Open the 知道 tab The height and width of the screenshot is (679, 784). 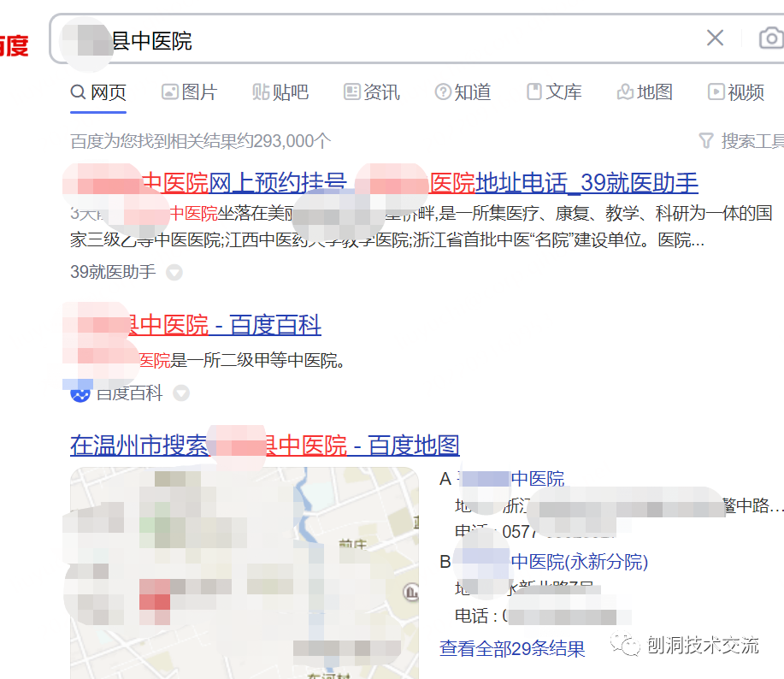click(463, 92)
